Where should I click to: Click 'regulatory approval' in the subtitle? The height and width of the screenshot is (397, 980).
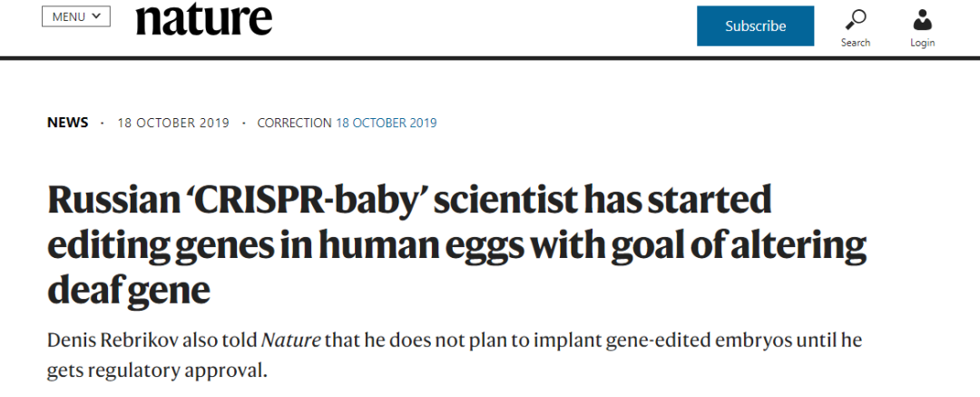click(x=191, y=372)
